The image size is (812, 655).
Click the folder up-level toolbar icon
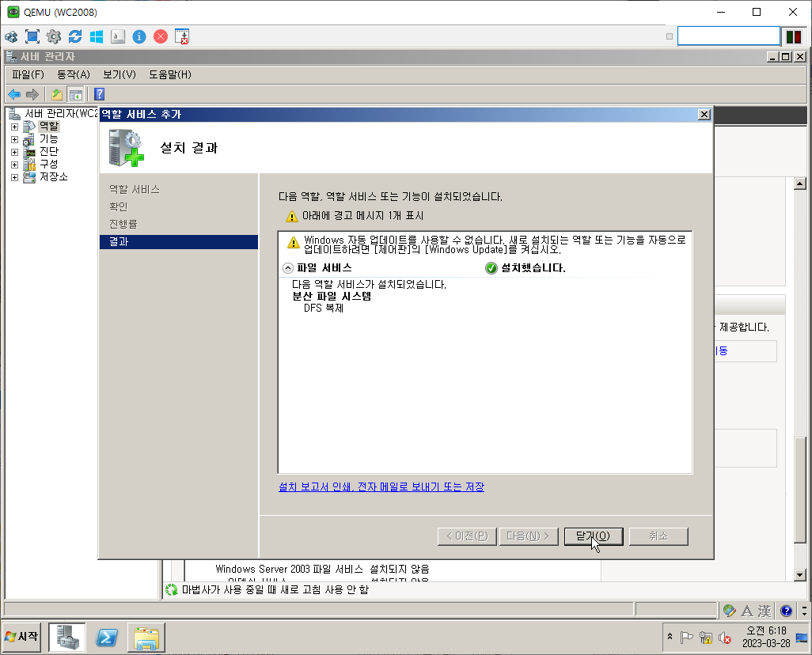57,94
